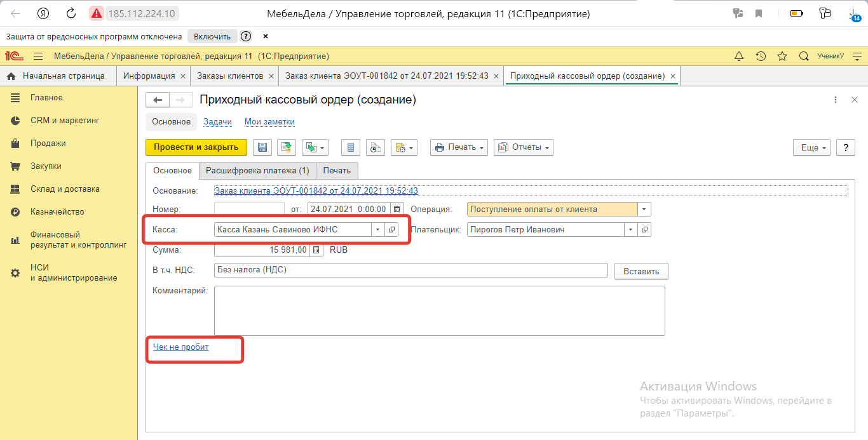Switch to Заказы клиентов tab
868x440 pixels.
click(230, 76)
